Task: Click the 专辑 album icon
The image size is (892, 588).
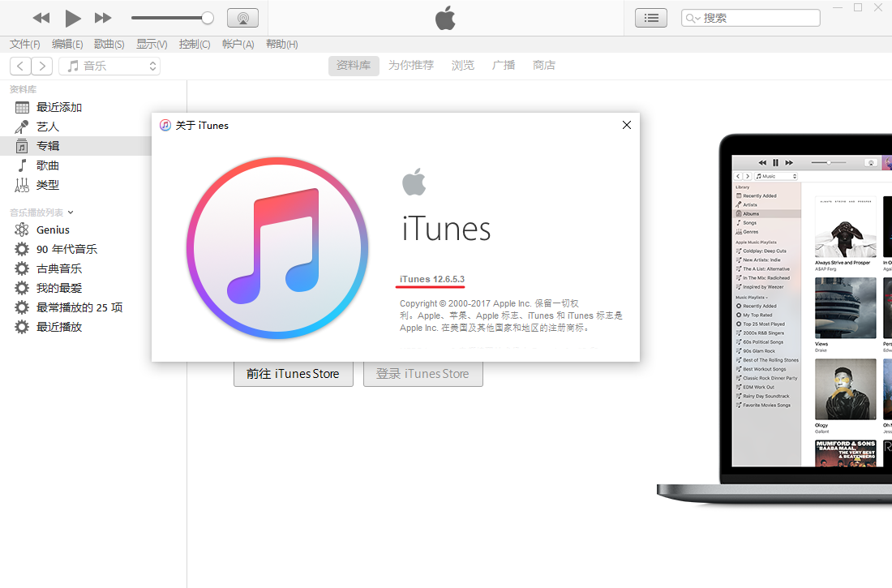Action: click(22, 146)
